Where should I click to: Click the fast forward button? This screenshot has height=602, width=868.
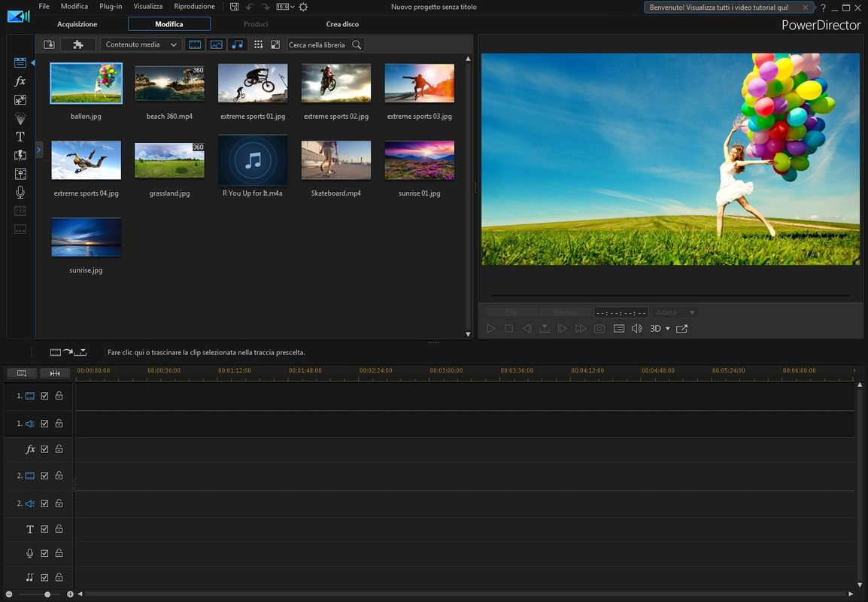[x=581, y=329]
